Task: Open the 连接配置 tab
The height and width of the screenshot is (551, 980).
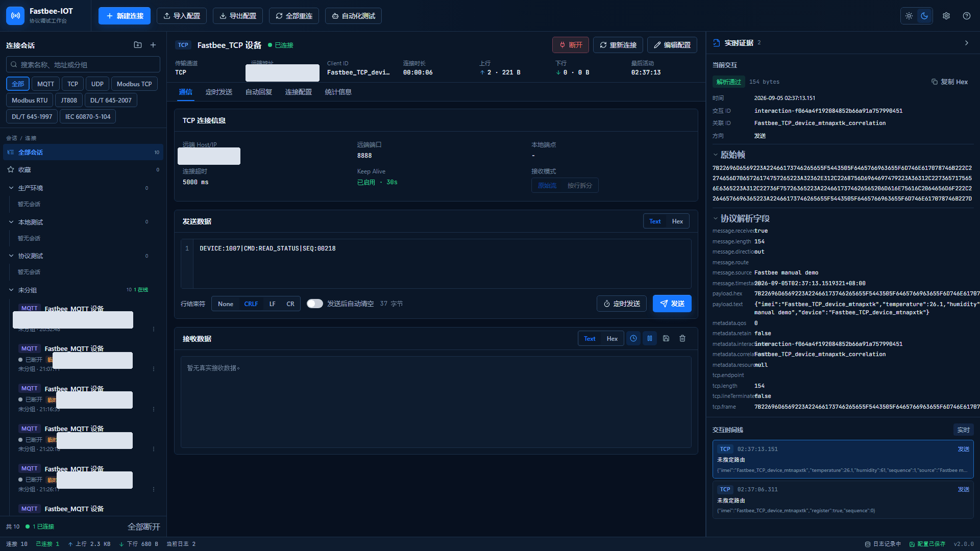Action: pos(299,92)
